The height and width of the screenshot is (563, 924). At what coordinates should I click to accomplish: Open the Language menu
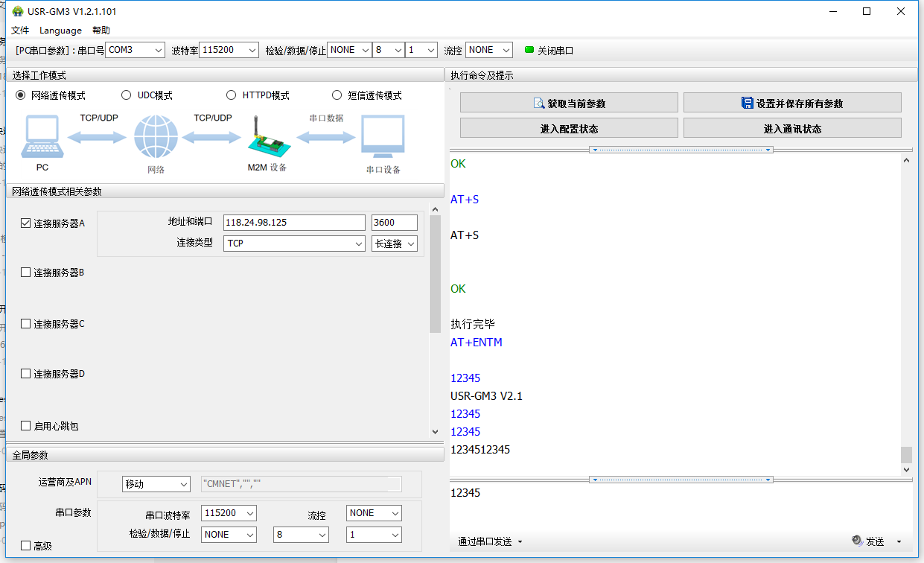pyautogui.click(x=60, y=31)
